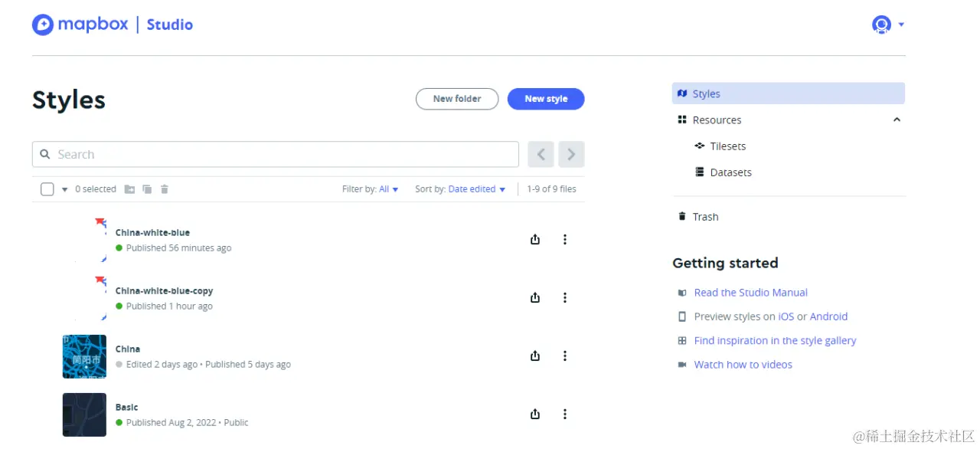Click the 1-9 of 9 files text

point(551,189)
